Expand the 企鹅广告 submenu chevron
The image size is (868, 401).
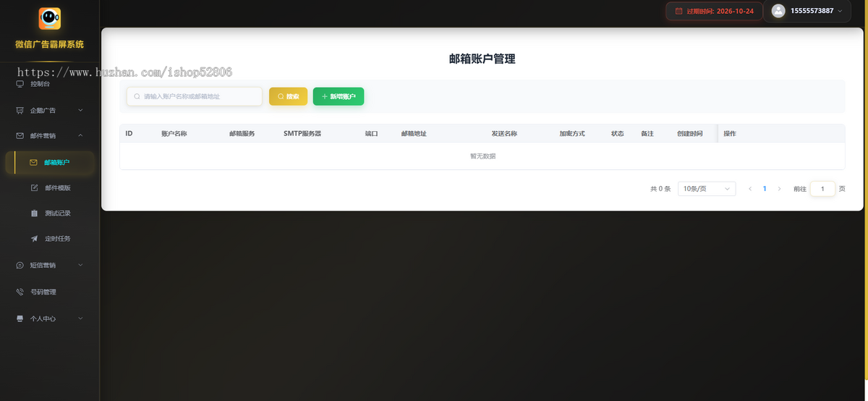[x=80, y=110]
